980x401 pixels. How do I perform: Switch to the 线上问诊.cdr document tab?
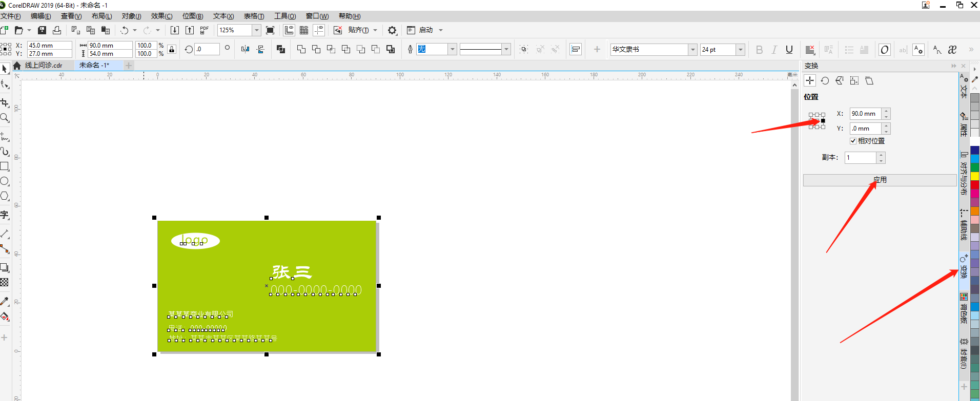point(44,65)
